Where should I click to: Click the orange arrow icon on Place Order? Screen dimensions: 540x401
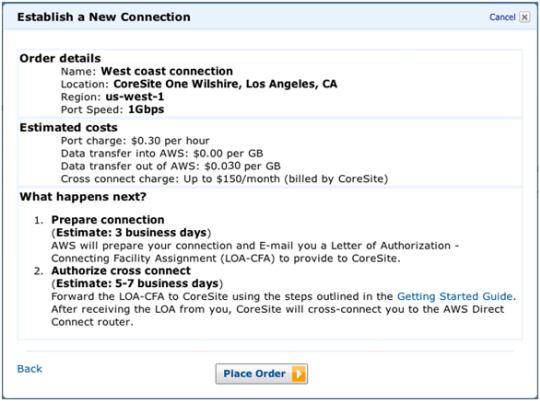299,374
